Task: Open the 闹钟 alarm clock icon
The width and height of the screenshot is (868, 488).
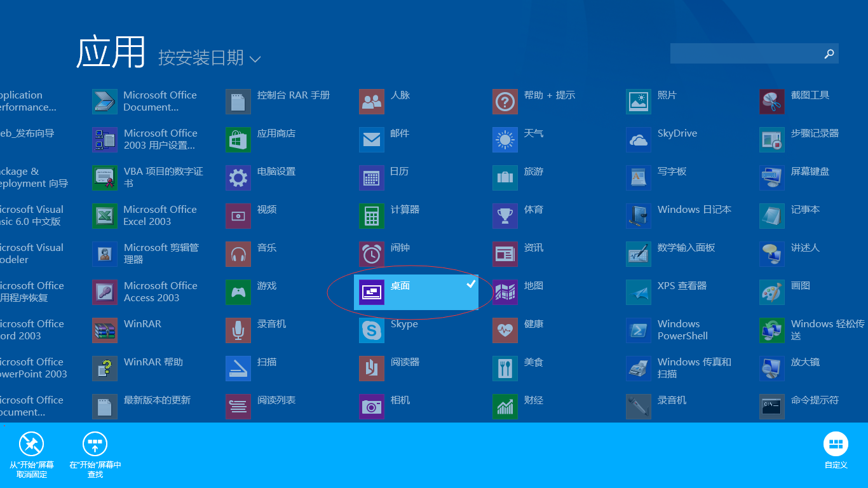Action: point(372,254)
